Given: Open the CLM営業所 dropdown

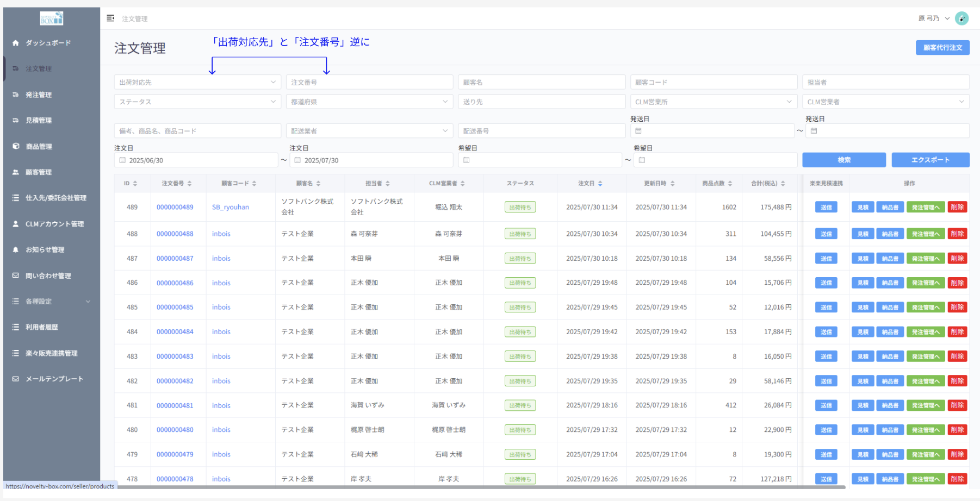Looking at the screenshot, I should coord(714,102).
